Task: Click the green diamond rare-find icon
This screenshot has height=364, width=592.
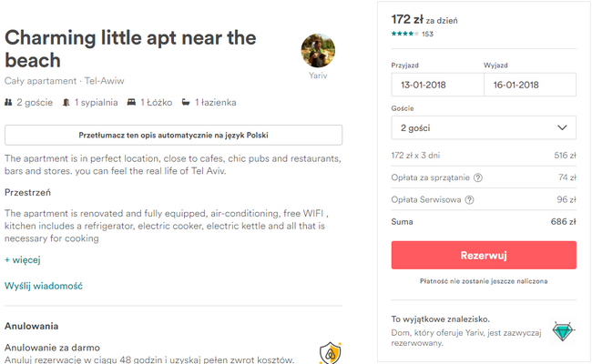Action: click(563, 331)
